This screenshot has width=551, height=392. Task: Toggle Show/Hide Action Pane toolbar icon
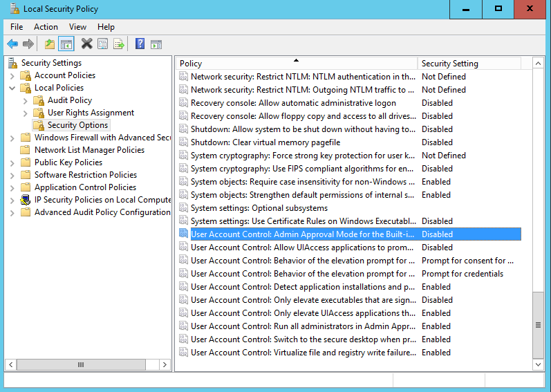pyautogui.click(x=156, y=44)
